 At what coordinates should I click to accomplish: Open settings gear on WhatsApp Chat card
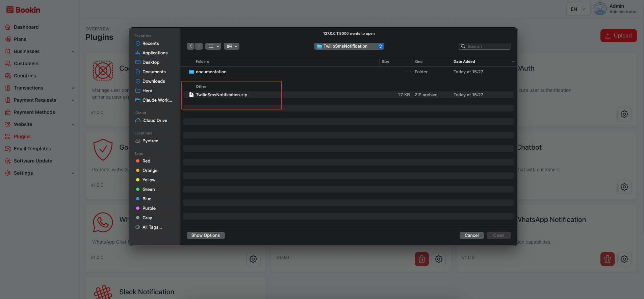tap(253, 259)
